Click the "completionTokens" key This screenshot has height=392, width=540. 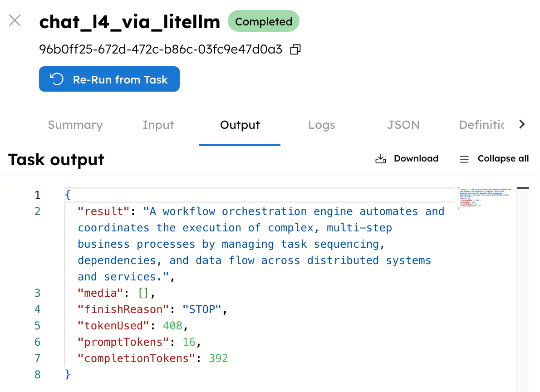tap(137, 358)
